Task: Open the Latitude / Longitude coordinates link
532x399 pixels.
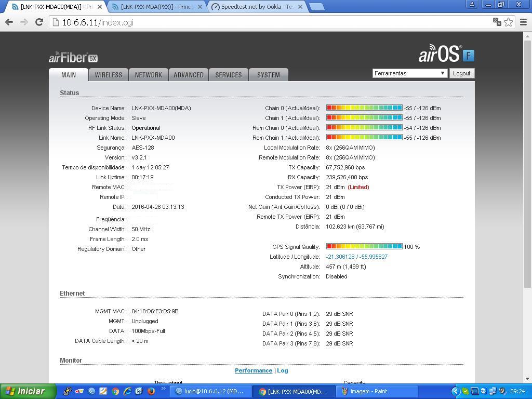Action: tap(356, 257)
